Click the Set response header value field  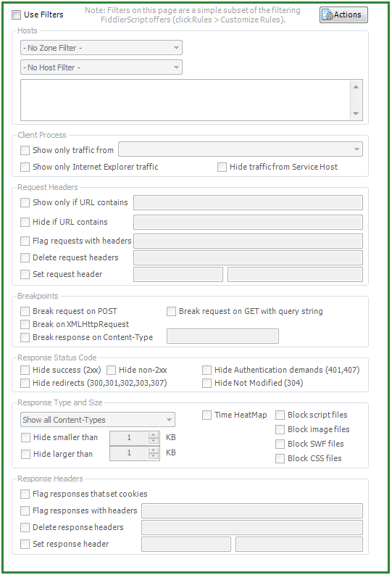(299, 545)
